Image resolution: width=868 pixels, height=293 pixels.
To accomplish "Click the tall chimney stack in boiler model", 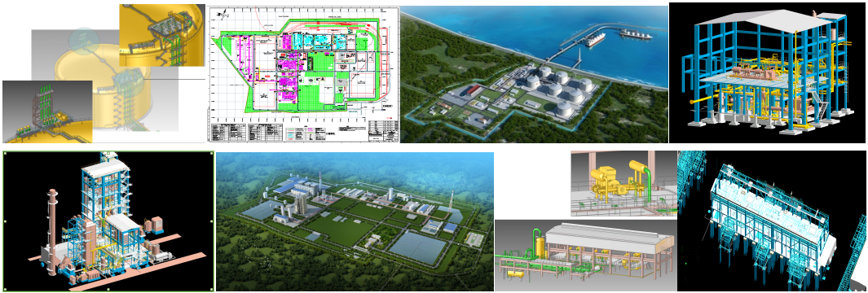I will [x=52, y=232].
